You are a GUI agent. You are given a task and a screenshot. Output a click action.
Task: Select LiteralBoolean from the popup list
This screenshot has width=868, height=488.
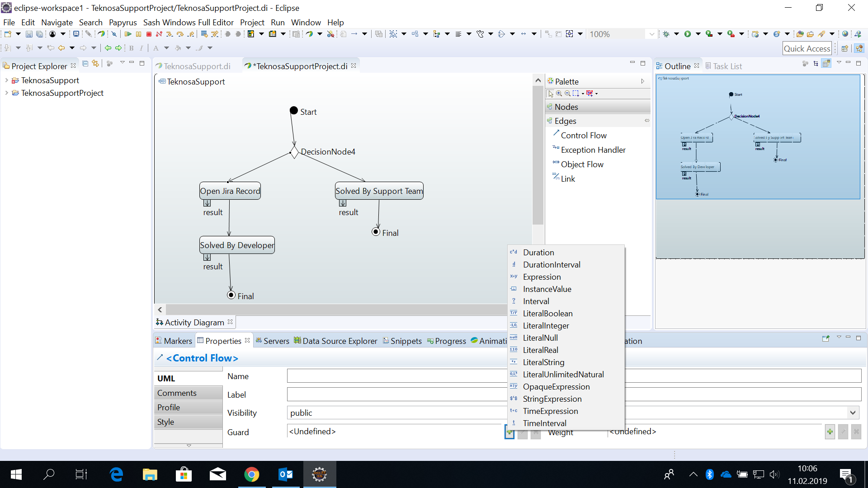pyautogui.click(x=566, y=314)
